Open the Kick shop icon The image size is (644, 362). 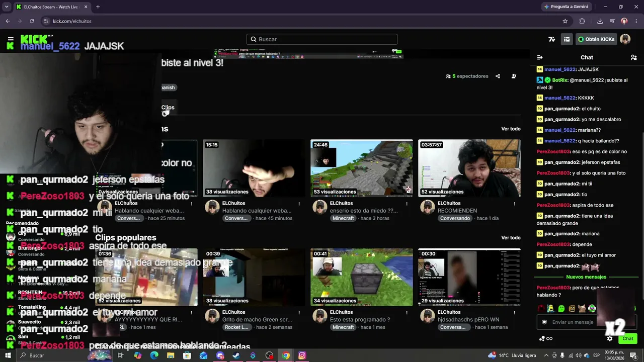click(567, 39)
